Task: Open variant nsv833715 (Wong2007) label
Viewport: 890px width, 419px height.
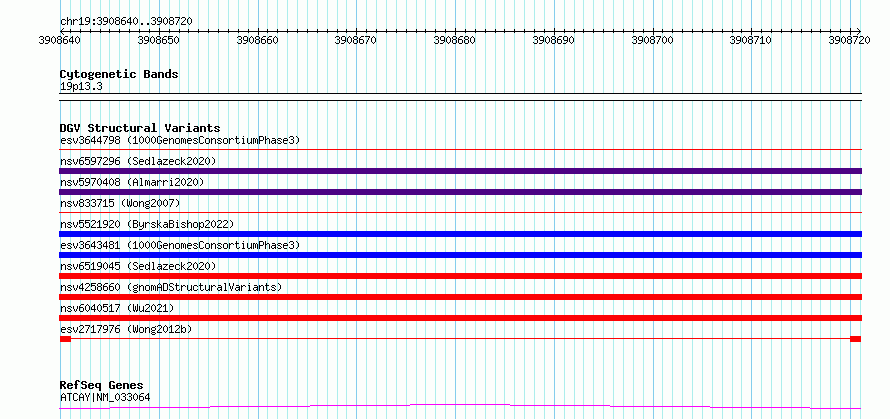Action: click(x=120, y=203)
